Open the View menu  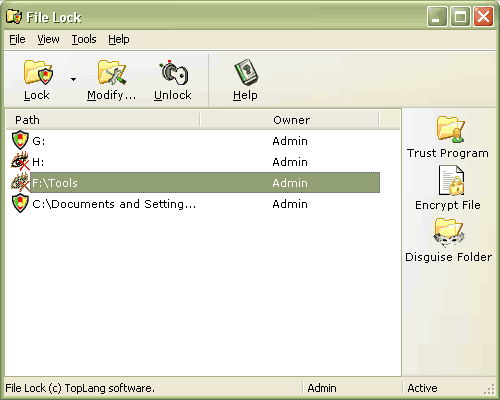tap(48, 39)
